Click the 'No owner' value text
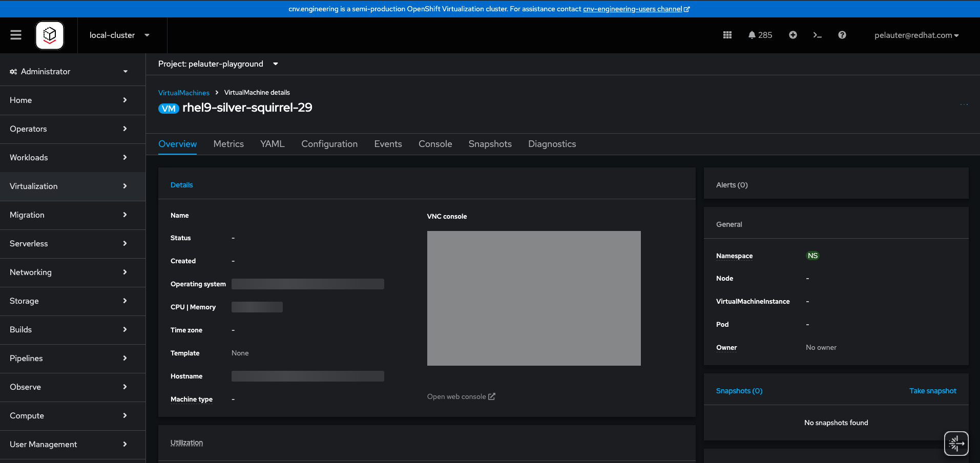Screen dimensions: 980x463 pyautogui.click(x=821, y=347)
